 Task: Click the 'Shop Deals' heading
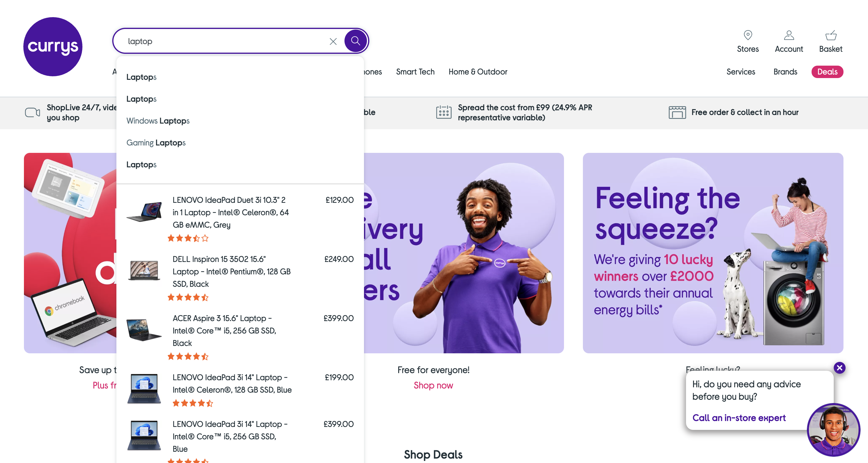[x=433, y=454]
